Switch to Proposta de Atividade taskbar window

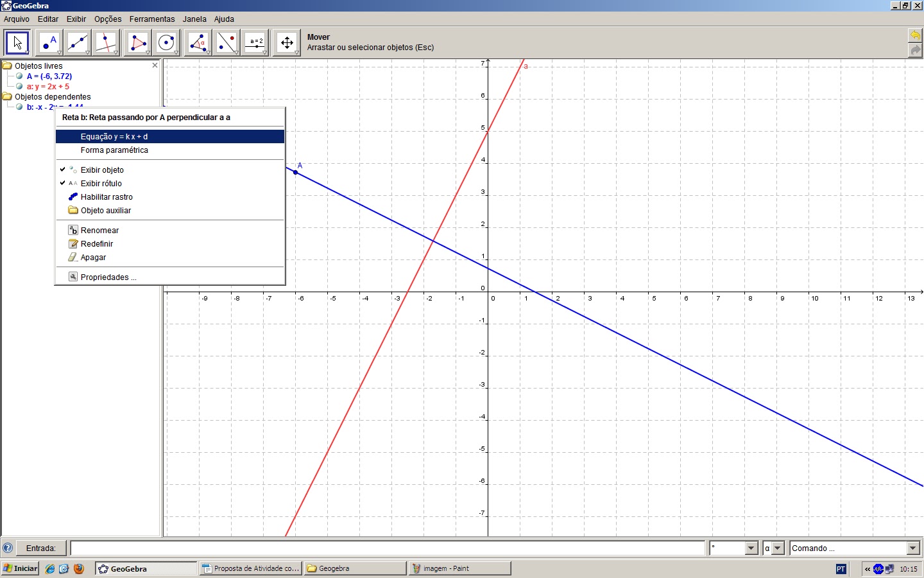(251, 568)
